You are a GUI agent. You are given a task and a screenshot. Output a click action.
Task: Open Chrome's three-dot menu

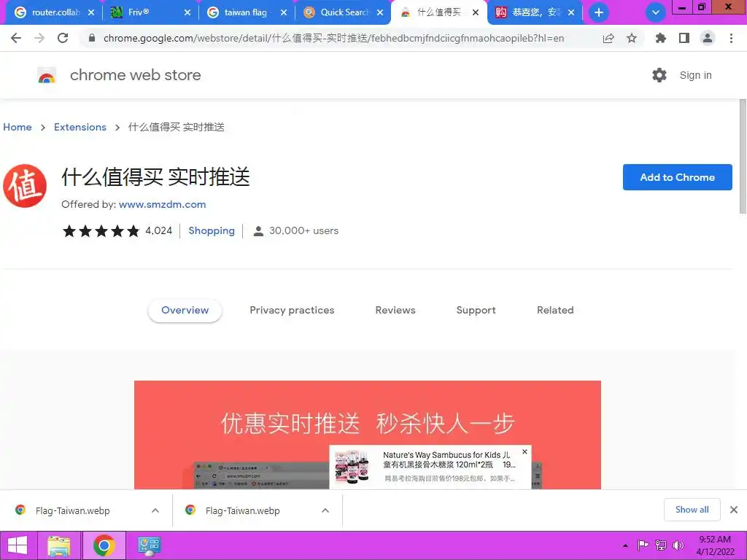point(731,38)
